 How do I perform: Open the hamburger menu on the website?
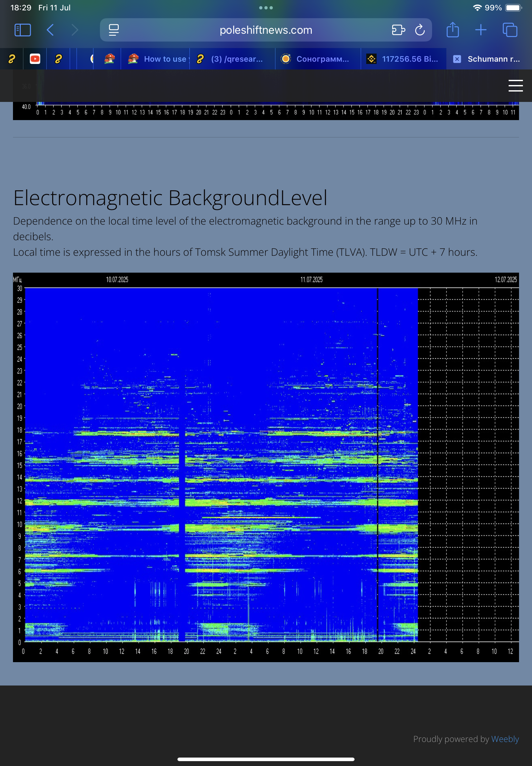coord(515,86)
